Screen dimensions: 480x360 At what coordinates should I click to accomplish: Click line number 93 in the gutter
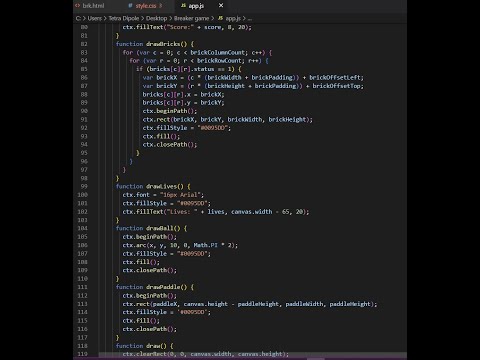click(x=84, y=136)
